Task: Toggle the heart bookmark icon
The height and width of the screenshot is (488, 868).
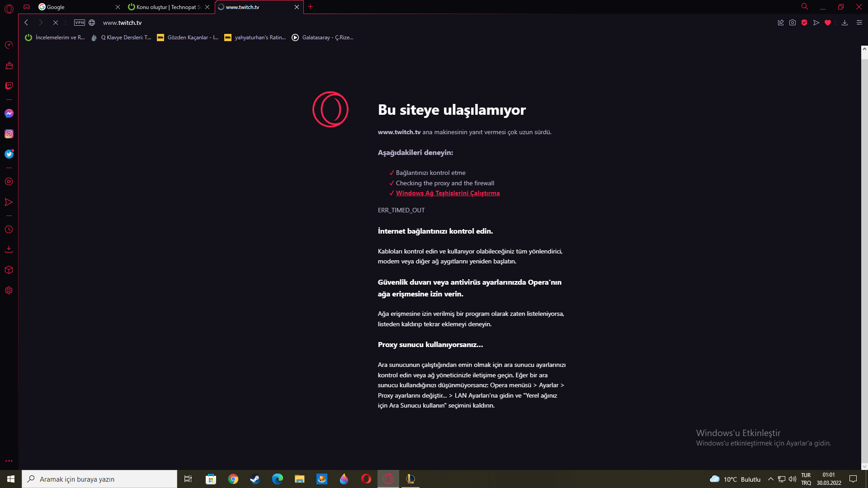Action: 828,23
